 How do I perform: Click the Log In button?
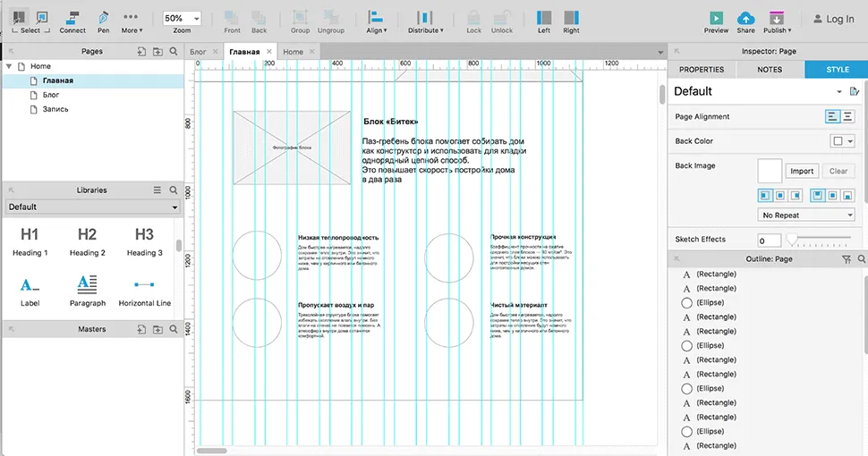coord(833,19)
